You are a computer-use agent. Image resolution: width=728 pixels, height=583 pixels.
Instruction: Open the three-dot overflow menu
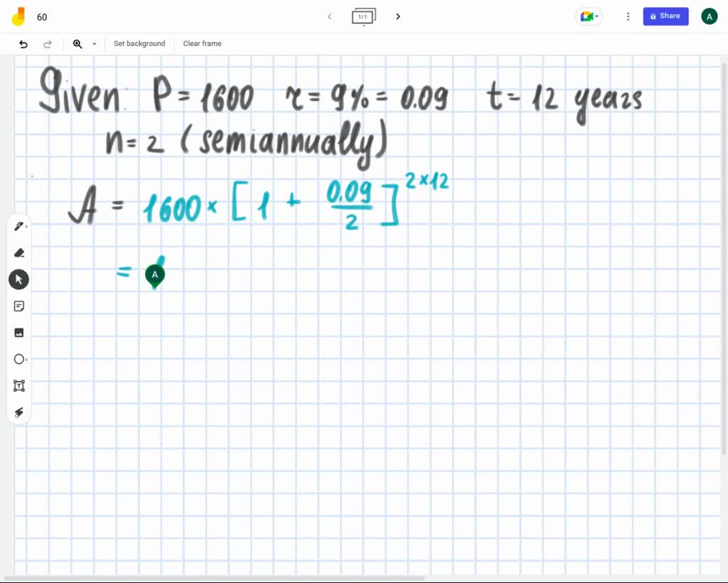click(x=628, y=16)
